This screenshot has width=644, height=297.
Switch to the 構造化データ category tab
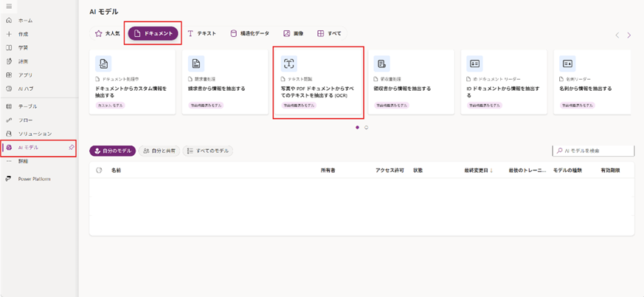click(x=250, y=34)
